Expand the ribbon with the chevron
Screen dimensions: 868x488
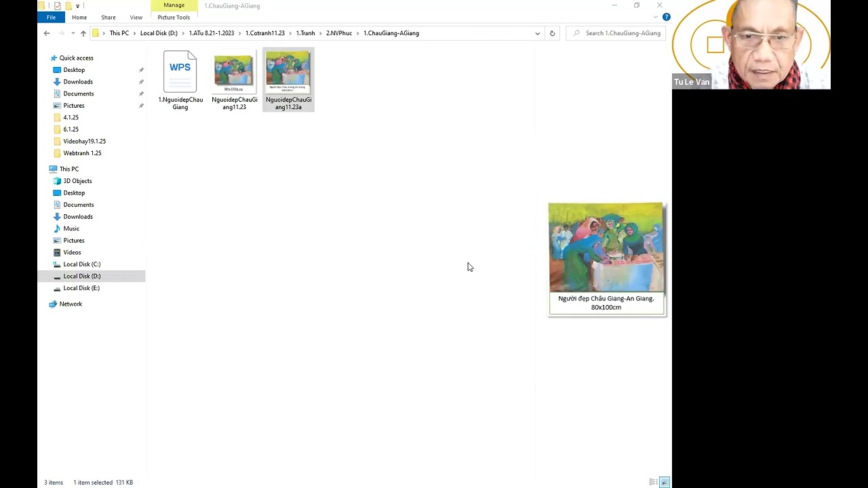tap(655, 17)
